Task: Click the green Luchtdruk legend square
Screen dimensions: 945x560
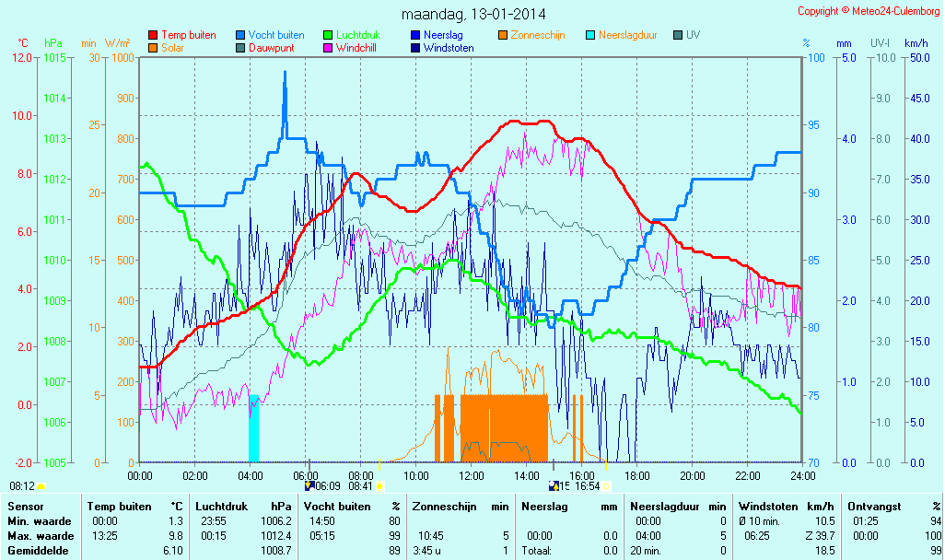Action: (x=328, y=35)
